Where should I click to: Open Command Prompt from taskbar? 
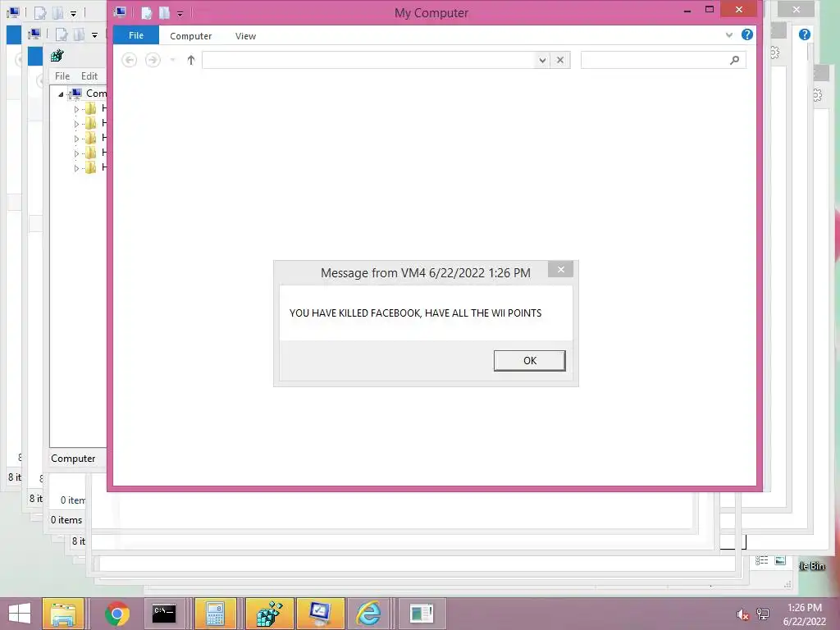click(164, 614)
